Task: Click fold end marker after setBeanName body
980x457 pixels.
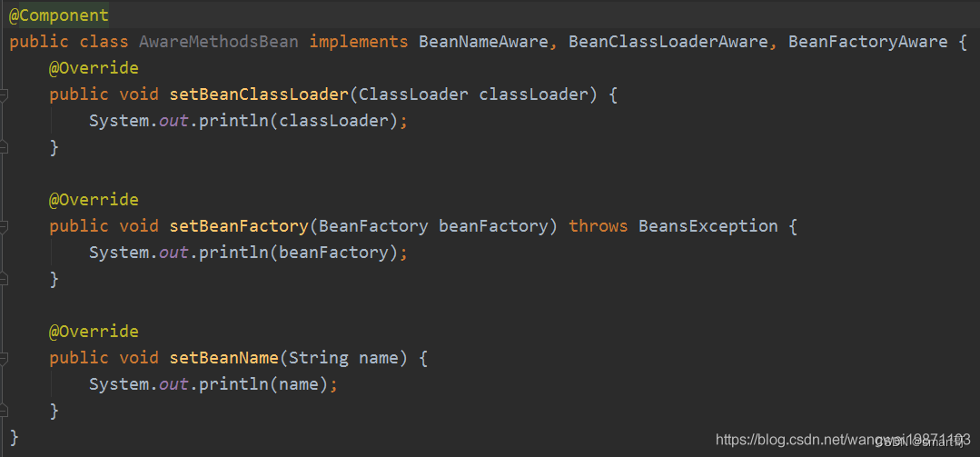Action: 3,411
